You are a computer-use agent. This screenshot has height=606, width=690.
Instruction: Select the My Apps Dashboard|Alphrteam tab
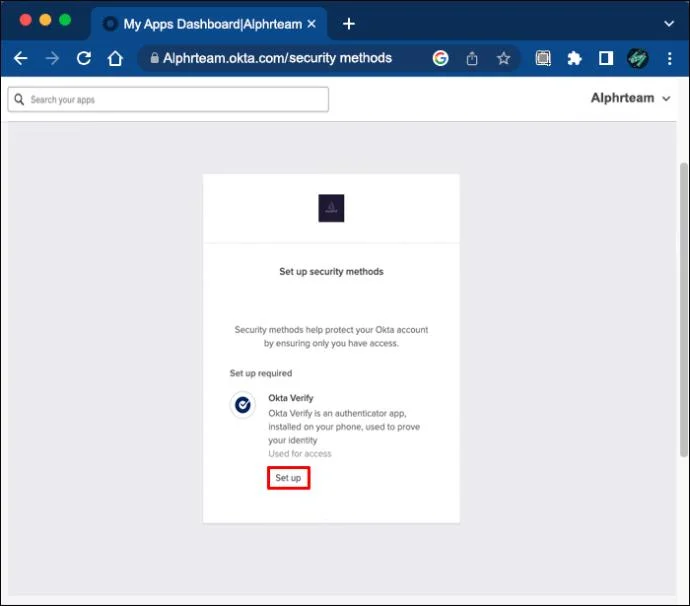coord(209,24)
